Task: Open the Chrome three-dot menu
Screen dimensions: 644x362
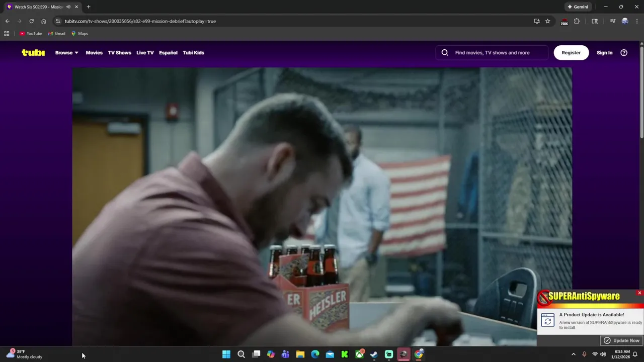Action: click(637, 21)
